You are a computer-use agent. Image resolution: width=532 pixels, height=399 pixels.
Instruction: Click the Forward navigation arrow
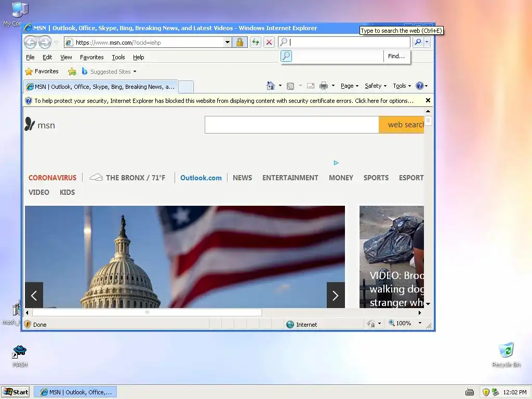click(x=45, y=43)
